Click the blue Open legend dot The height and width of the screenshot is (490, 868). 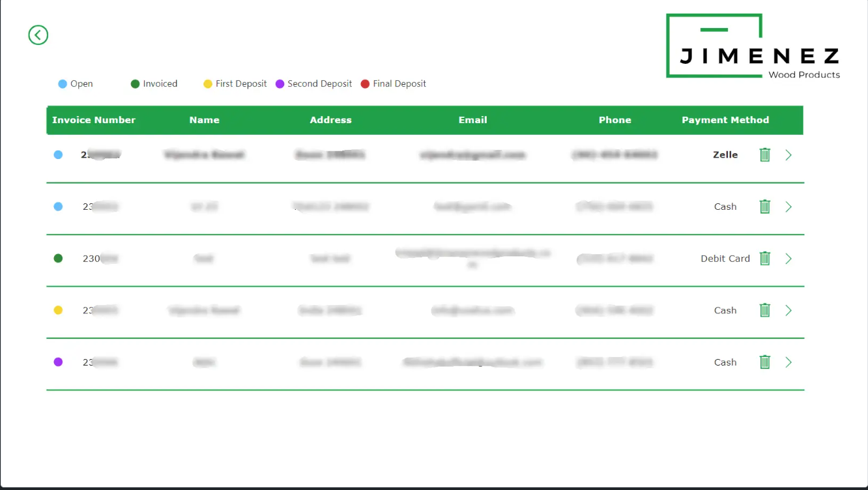[63, 84]
